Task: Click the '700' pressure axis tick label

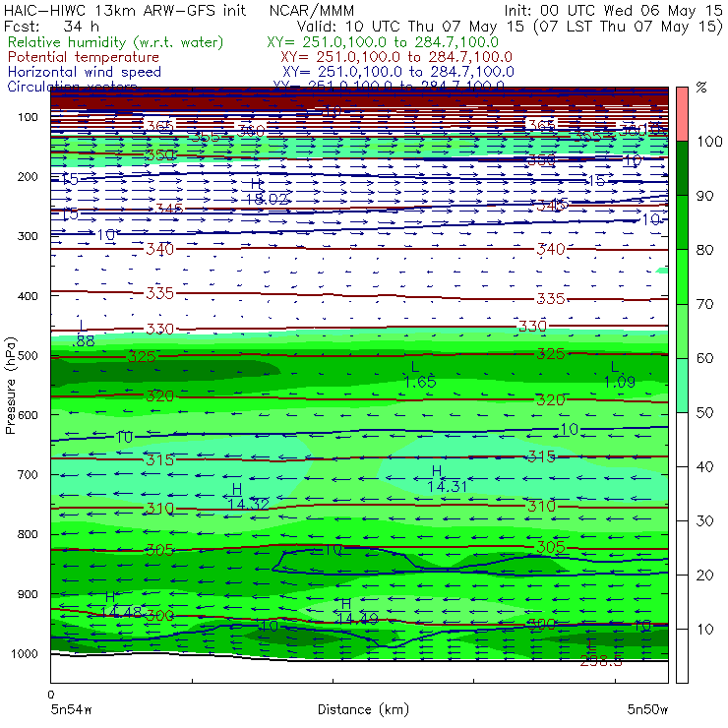Action: click(28, 474)
